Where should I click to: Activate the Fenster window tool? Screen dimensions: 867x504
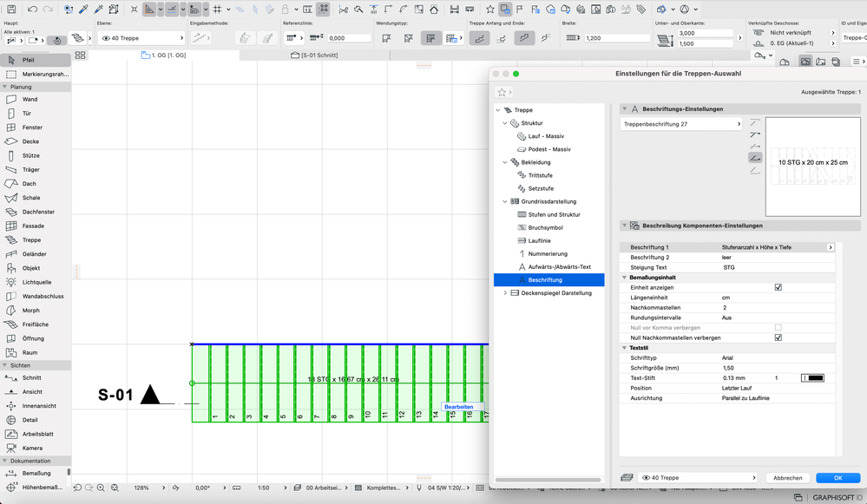[32, 128]
